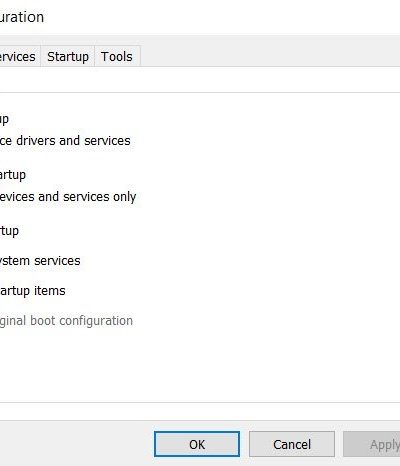Viewport: 400px width, 466px height.
Task: Click the Cancel button
Action: click(292, 444)
